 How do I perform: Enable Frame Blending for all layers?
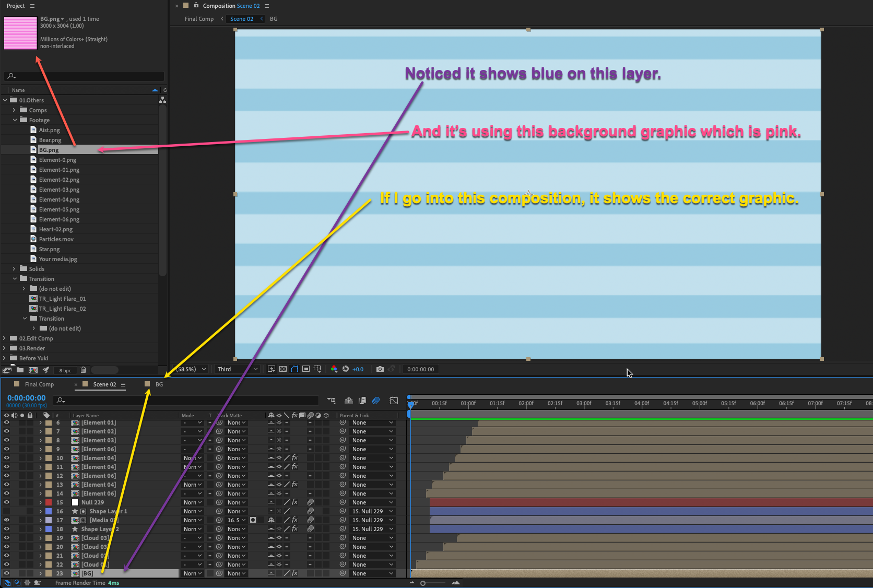point(362,401)
